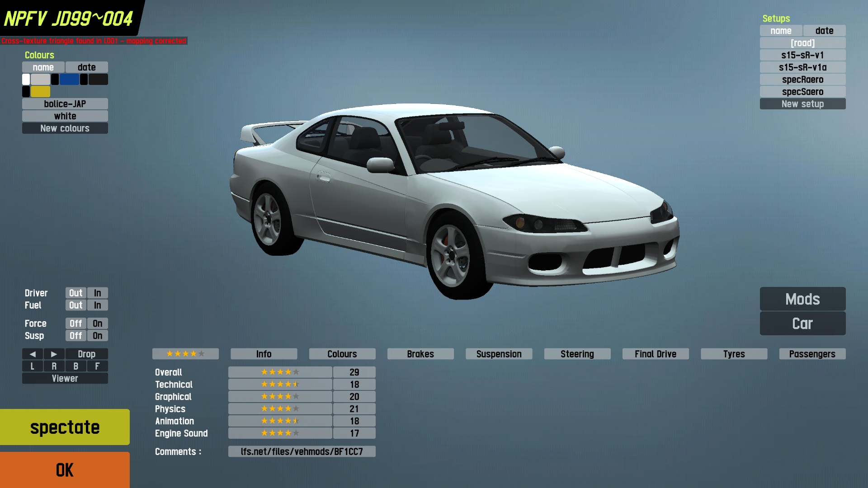This screenshot has height=488, width=868.
Task: Switch to Final Drive tab
Action: pyautogui.click(x=655, y=354)
